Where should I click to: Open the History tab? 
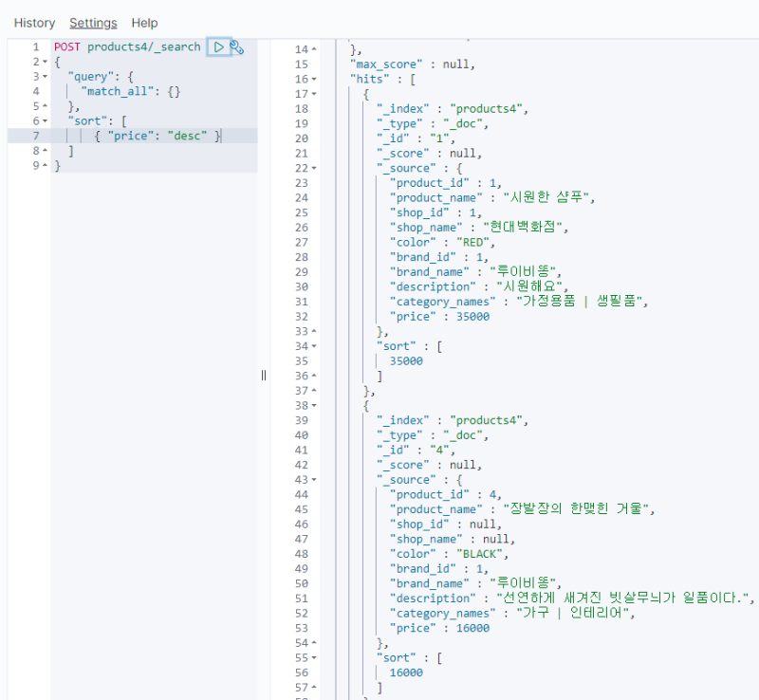coord(34,23)
